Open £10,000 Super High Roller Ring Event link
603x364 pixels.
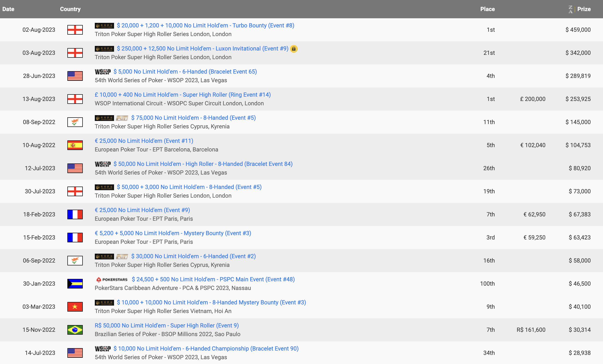(183, 94)
